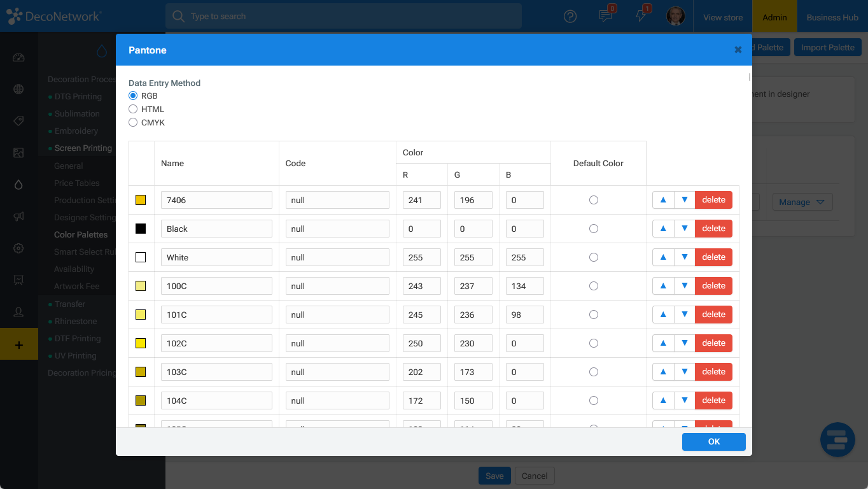Move the 7406 row down
868x489 pixels.
click(x=685, y=200)
